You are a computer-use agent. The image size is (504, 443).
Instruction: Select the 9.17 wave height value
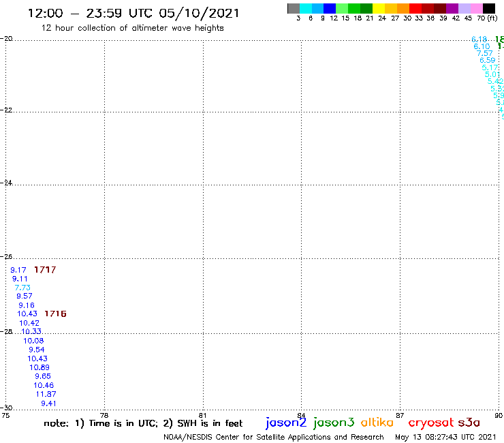coord(18,270)
